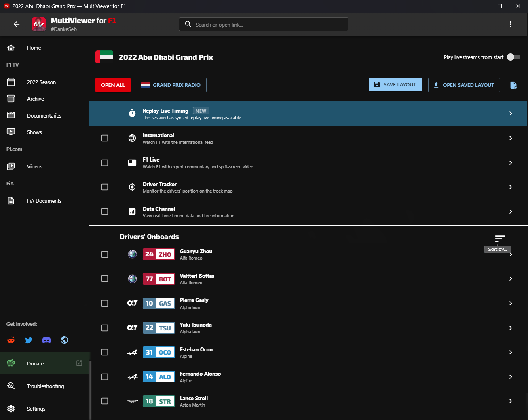This screenshot has height=420, width=528.
Task: Open the Archive section icon
Action: 11,99
